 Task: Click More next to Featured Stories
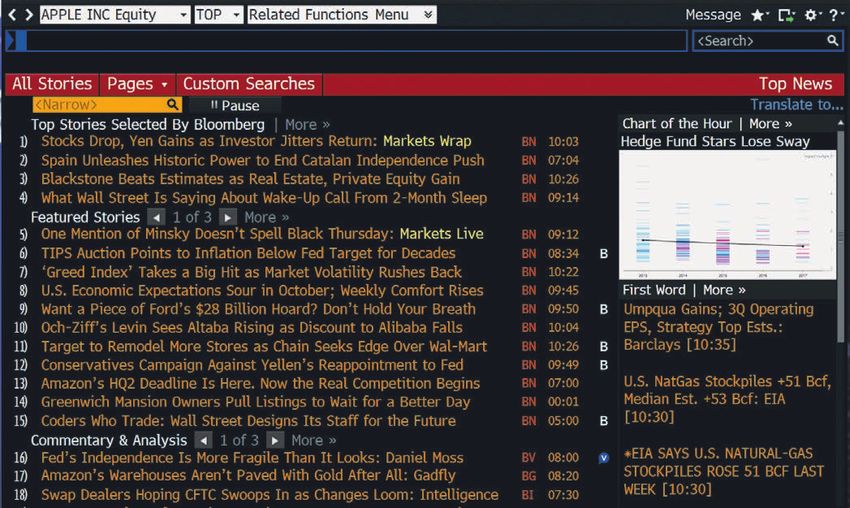266,217
